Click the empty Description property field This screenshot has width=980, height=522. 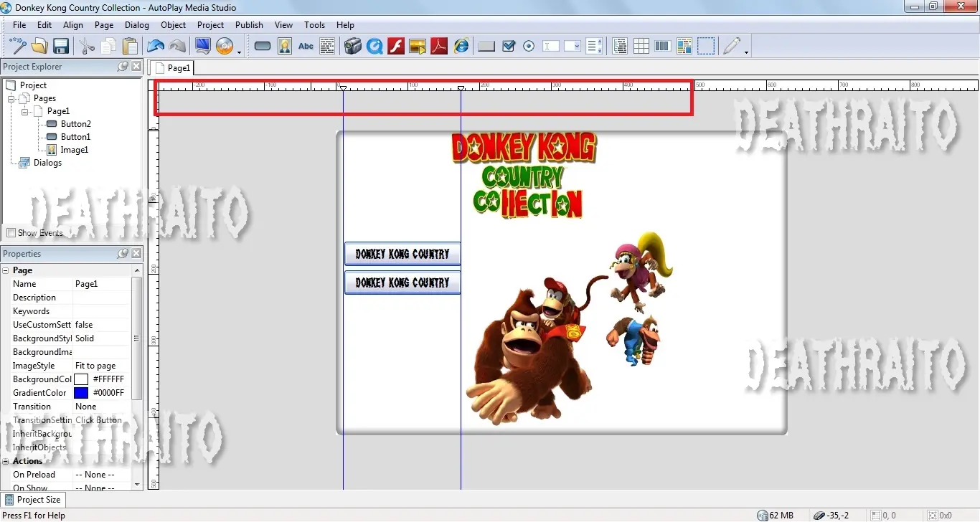click(102, 298)
